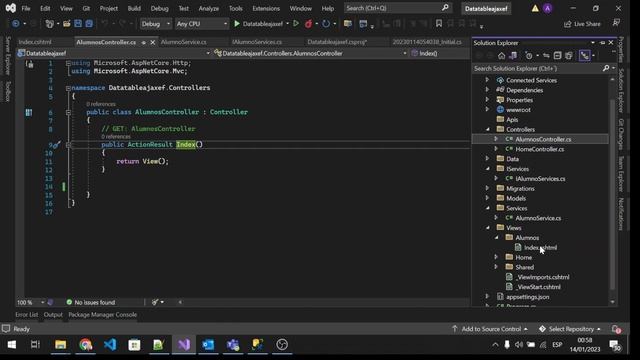Switch to the AlumnoService.cs tab
640x360 pixels.
pyautogui.click(x=183, y=42)
